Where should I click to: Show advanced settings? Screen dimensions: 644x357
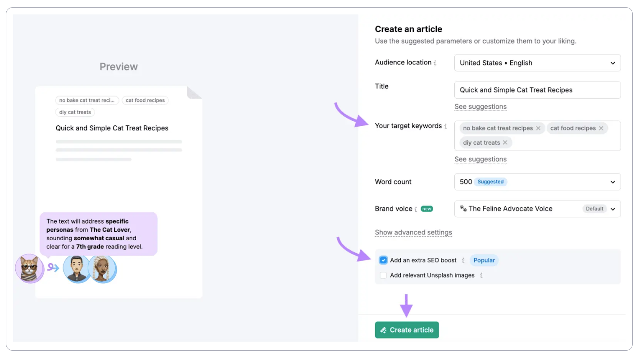pyautogui.click(x=413, y=232)
